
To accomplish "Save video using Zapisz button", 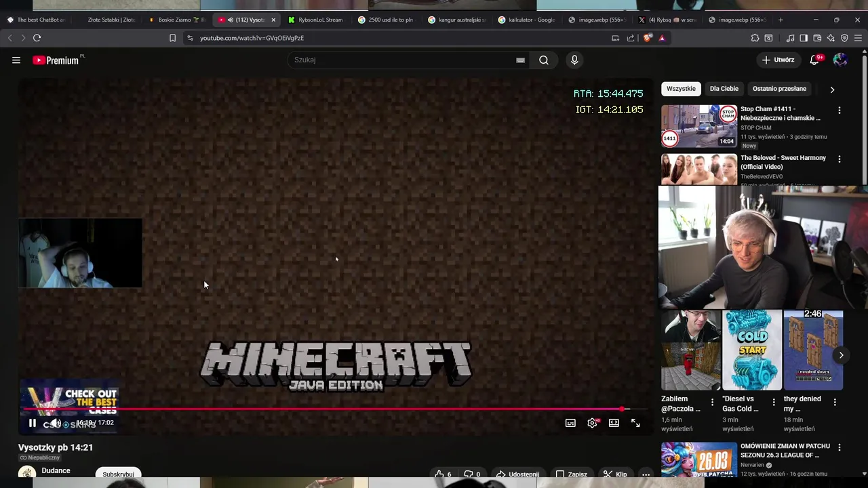I will (571, 474).
